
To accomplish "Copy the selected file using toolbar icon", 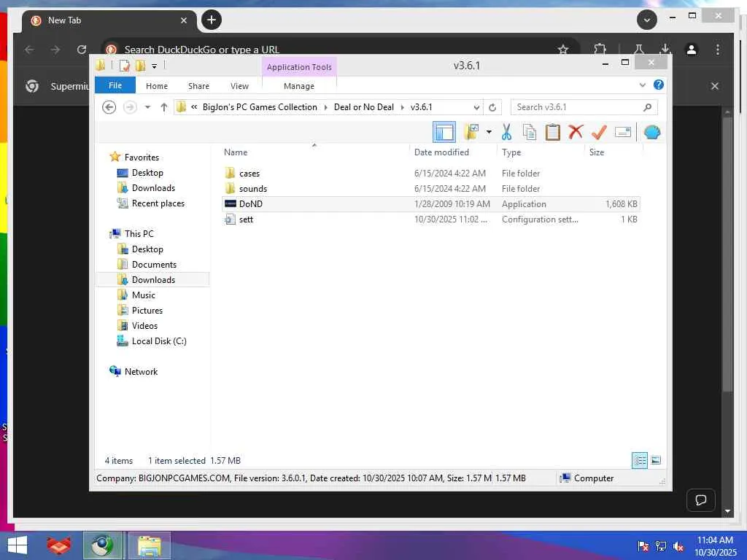I will (x=530, y=132).
